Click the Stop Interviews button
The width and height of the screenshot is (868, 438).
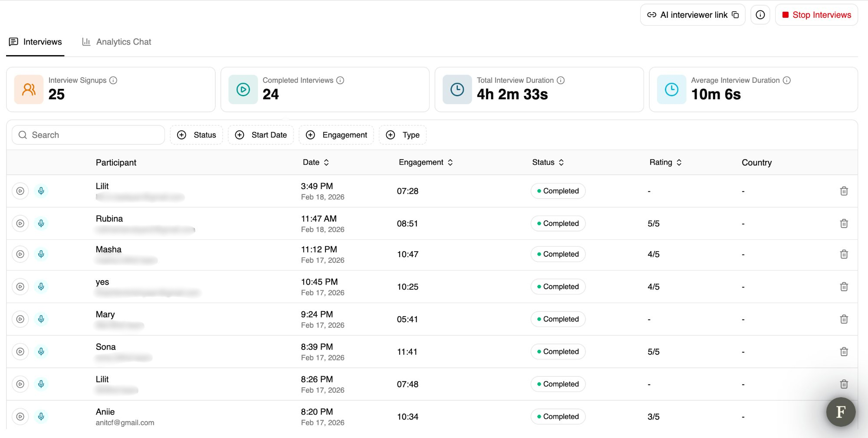(816, 15)
